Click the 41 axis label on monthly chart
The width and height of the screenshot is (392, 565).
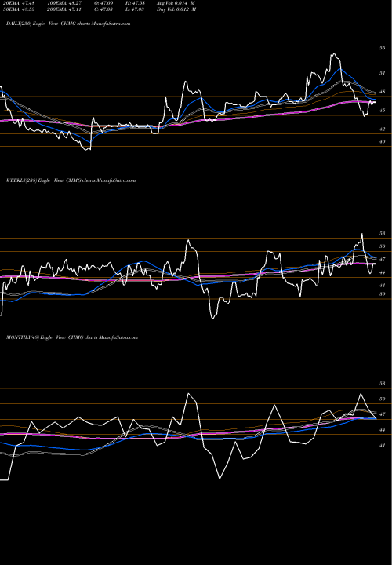[x=382, y=446]
